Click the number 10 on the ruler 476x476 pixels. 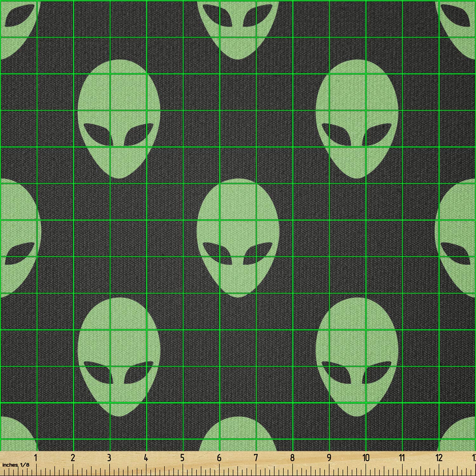point(366,458)
